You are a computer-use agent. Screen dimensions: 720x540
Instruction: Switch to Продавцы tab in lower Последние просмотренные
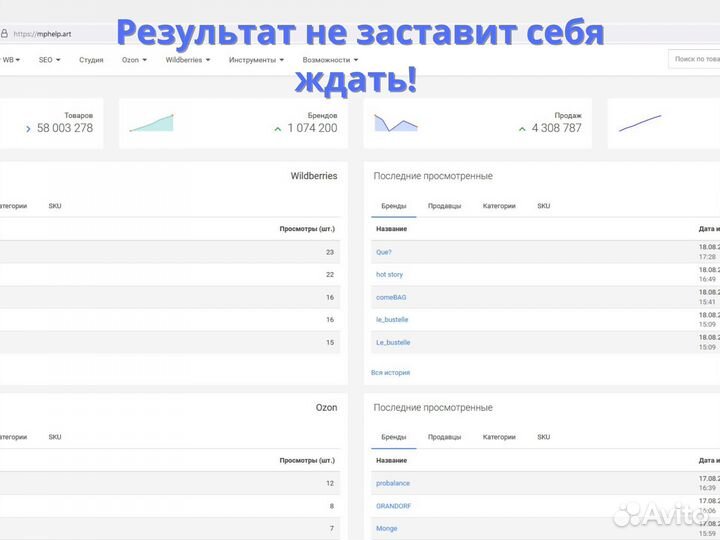(x=444, y=437)
